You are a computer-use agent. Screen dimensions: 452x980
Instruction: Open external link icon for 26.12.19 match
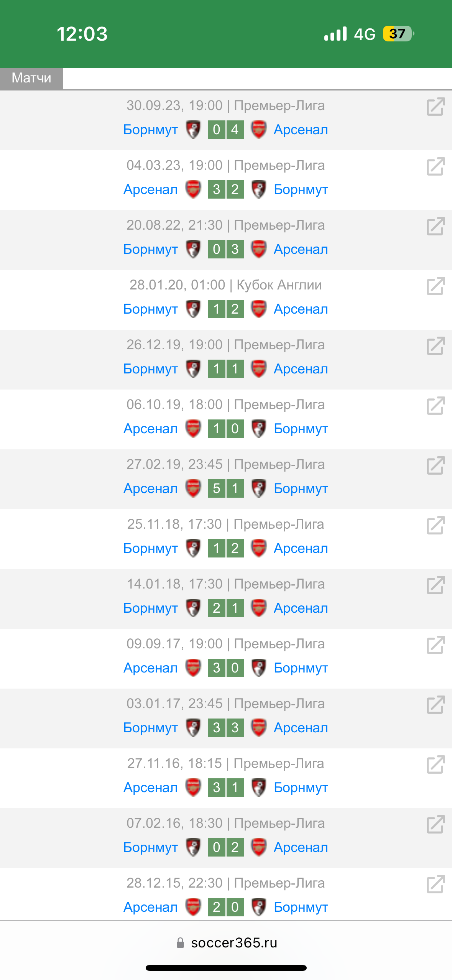pyautogui.click(x=436, y=346)
